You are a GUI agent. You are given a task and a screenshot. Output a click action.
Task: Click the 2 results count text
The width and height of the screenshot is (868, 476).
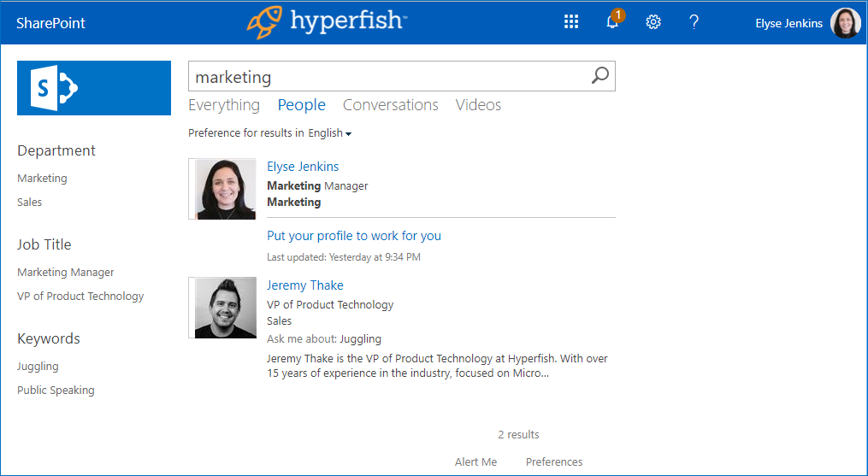click(x=518, y=434)
